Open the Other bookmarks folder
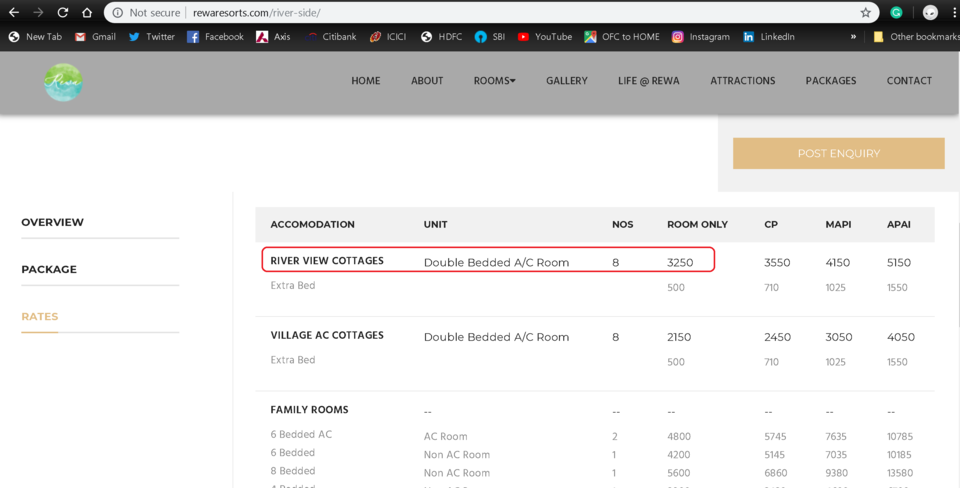 (916, 37)
